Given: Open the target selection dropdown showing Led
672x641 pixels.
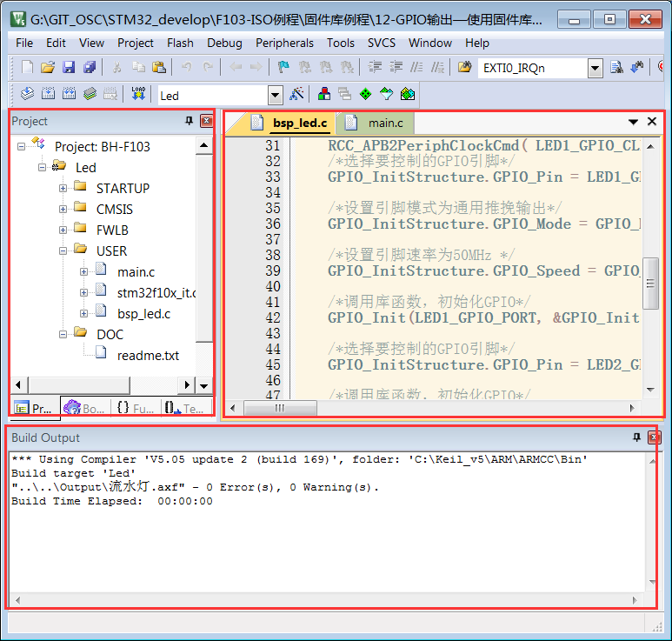Looking at the screenshot, I should pyautogui.click(x=275, y=95).
